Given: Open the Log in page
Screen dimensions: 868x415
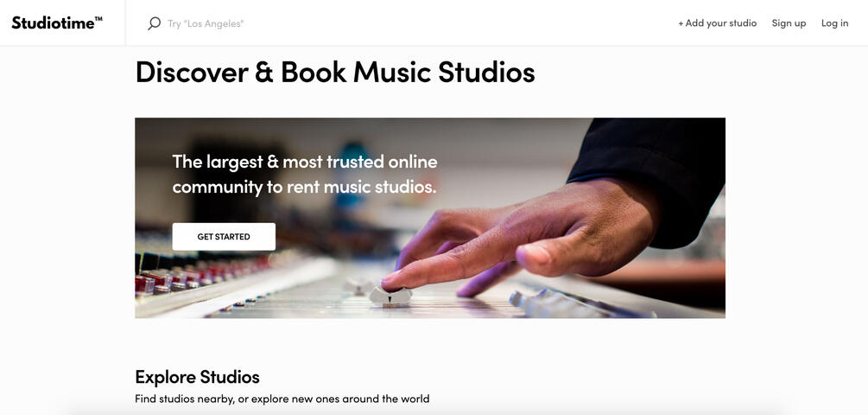Looking at the screenshot, I should tap(835, 23).
